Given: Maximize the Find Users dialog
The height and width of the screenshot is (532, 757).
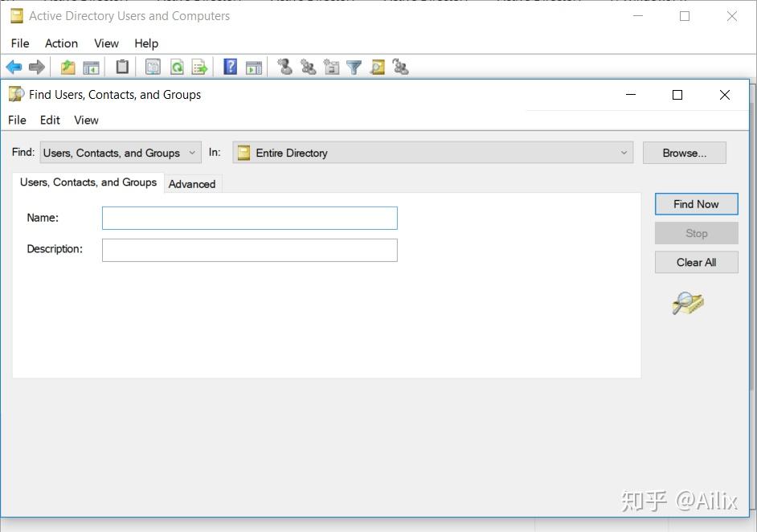Looking at the screenshot, I should [x=677, y=95].
